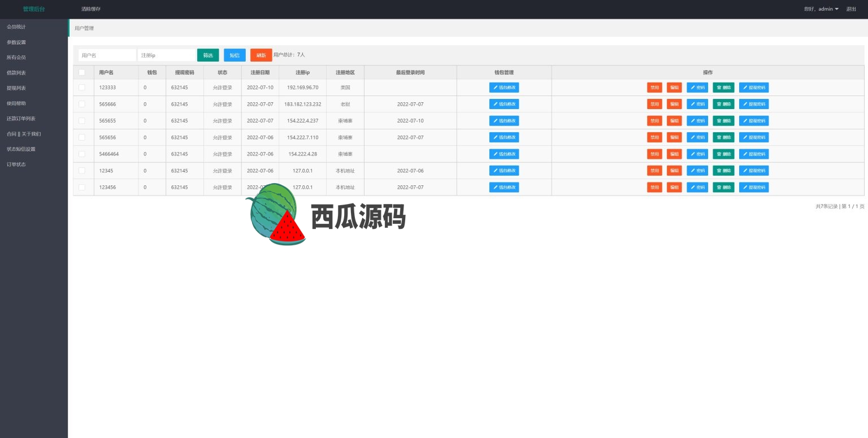Image resolution: width=868 pixels, height=438 pixels.
Task: Check the checkbox for user 123333
Action: point(82,88)
